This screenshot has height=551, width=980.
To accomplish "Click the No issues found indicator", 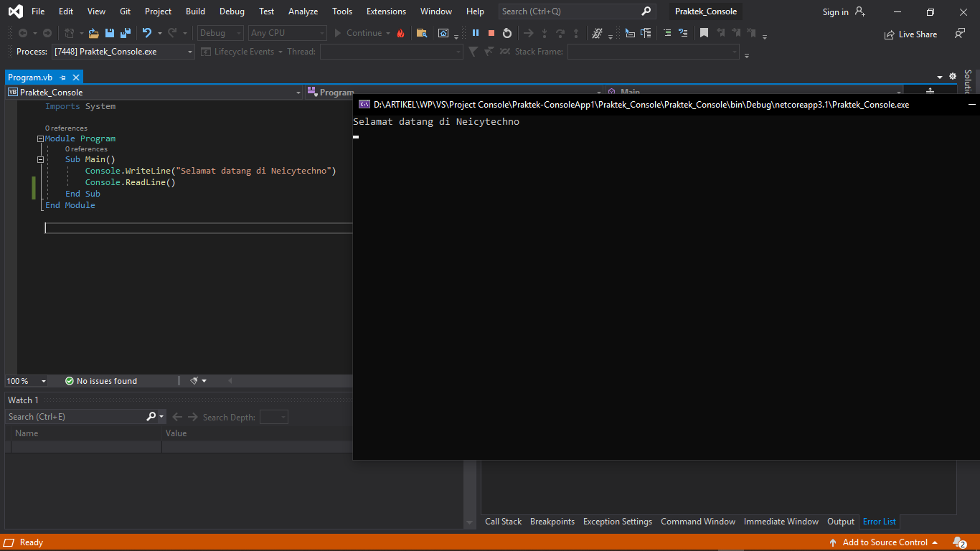I will 101,381.
